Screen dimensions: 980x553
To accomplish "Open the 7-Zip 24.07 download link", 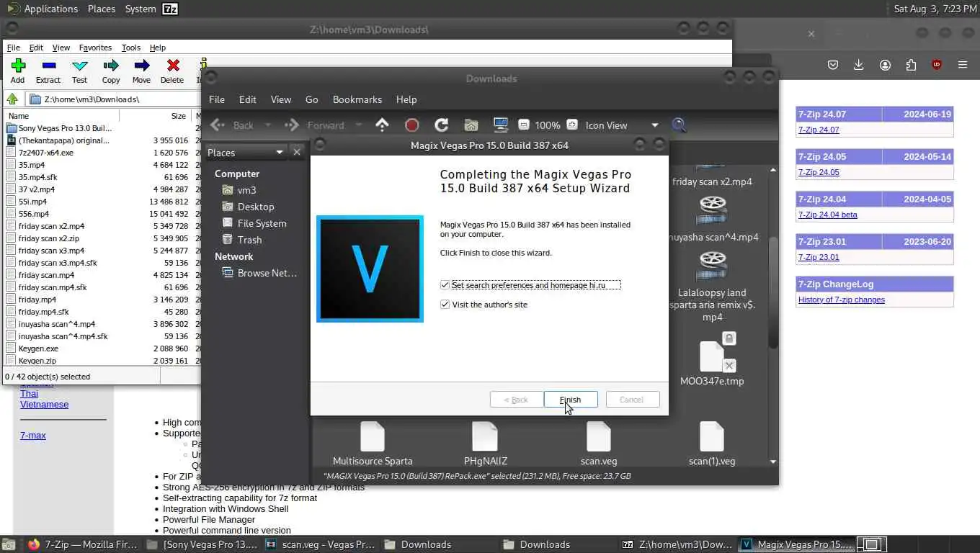I will point(819,130).
